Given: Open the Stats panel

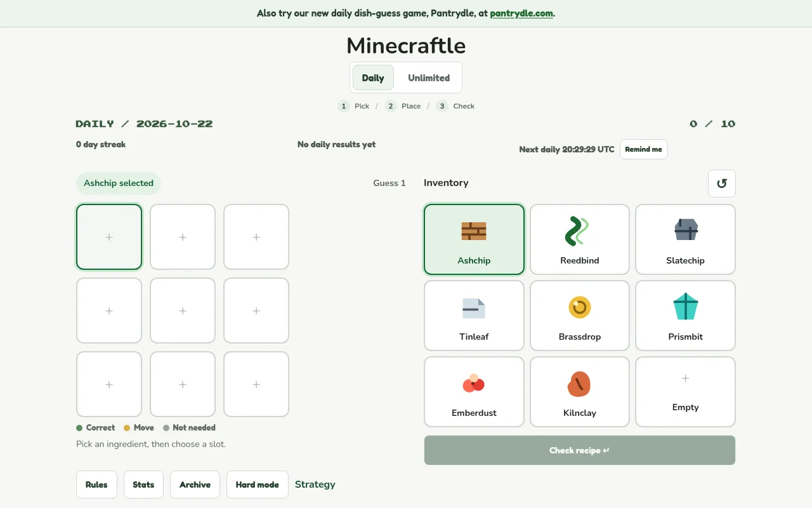Looking at the screenshot, I should tap(143, 485).
